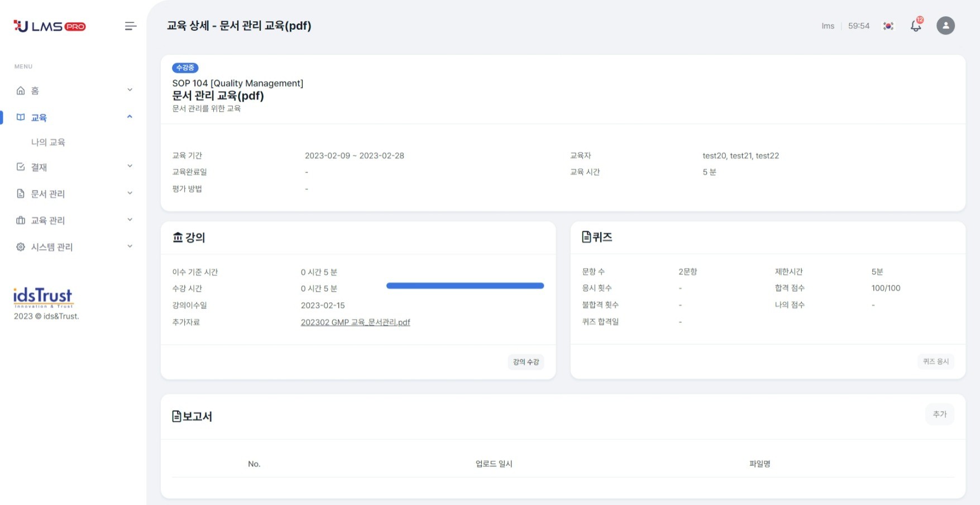Open the notification bell icon
The height and width of the screenshot is (505, 980).
916,26
